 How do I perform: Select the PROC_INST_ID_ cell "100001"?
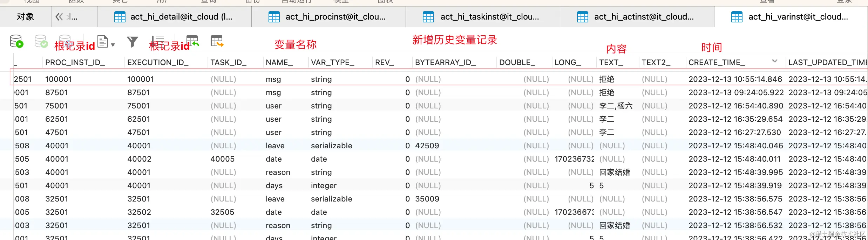tap(59, 79)
